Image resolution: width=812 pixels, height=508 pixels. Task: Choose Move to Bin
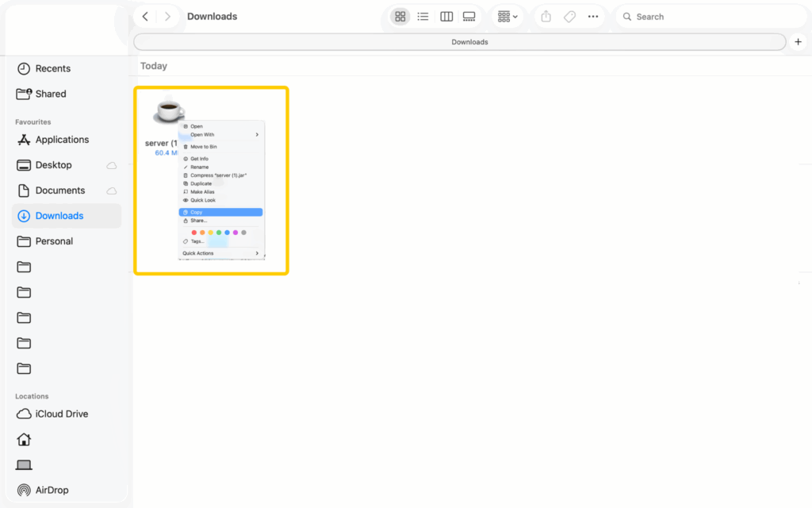tap(220, 147)
